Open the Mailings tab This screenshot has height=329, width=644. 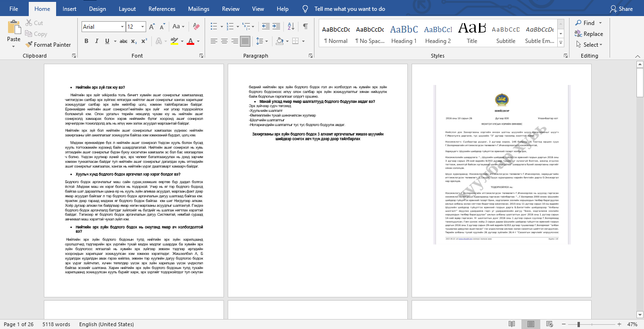(x=198, y=8)
